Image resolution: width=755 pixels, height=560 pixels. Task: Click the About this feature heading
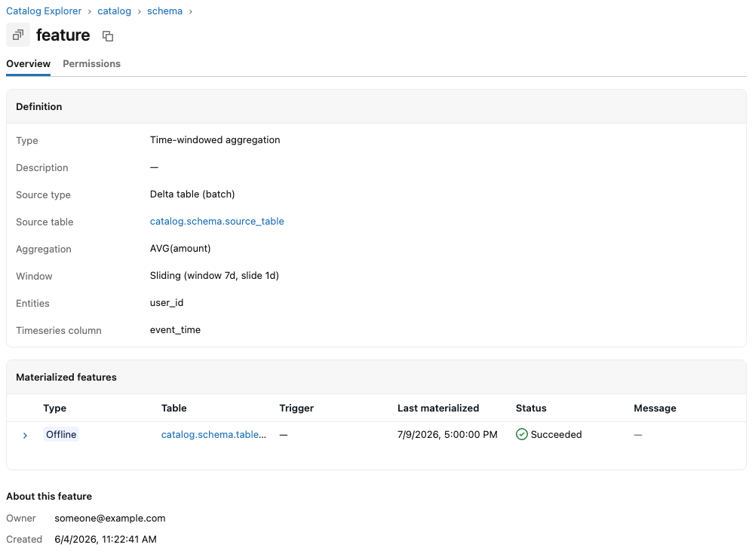(x=49, y=497)
